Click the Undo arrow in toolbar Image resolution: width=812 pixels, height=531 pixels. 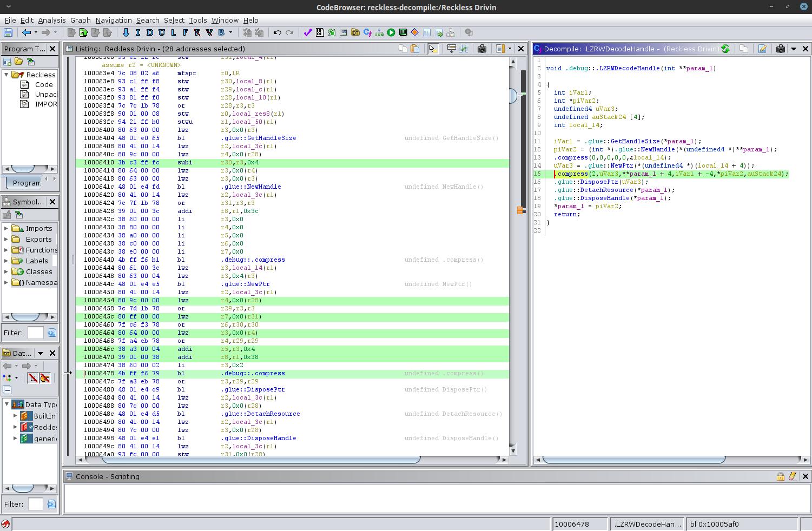(x=278, y=32)
